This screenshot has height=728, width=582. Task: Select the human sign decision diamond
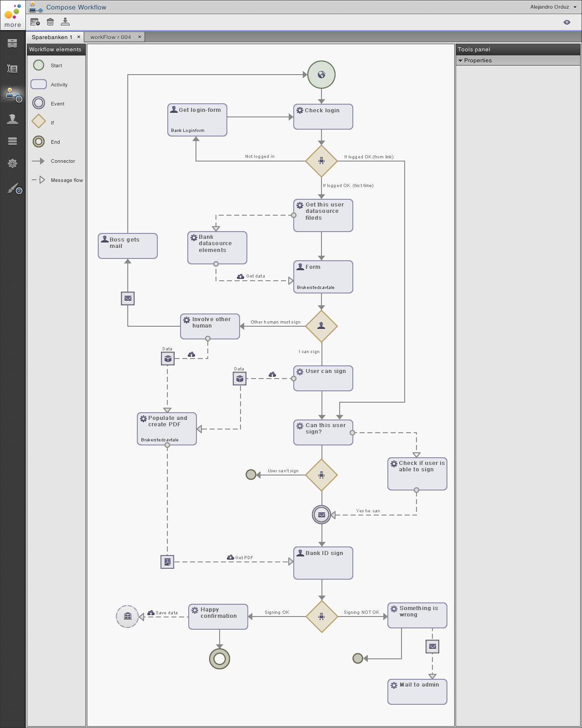coord(321,326)
